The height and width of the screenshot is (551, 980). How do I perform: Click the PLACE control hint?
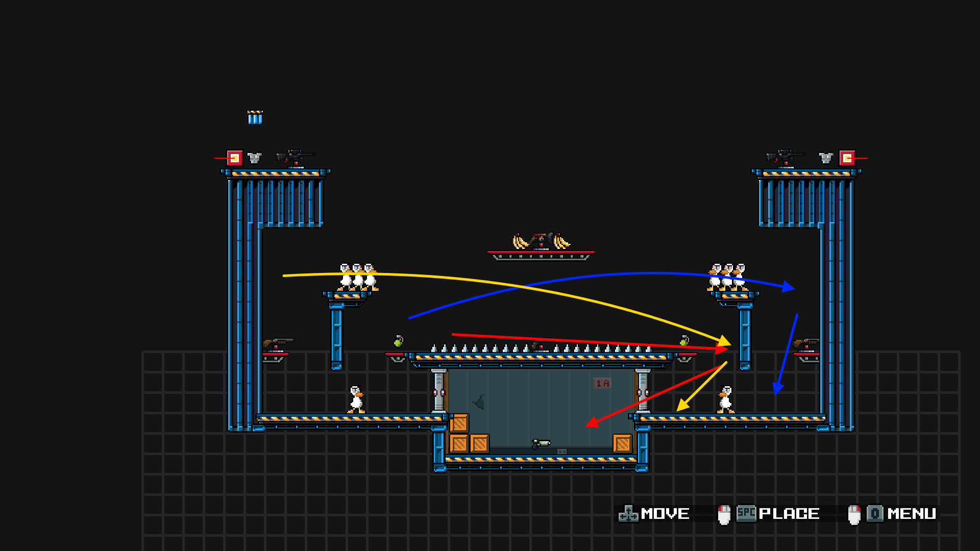778,513
